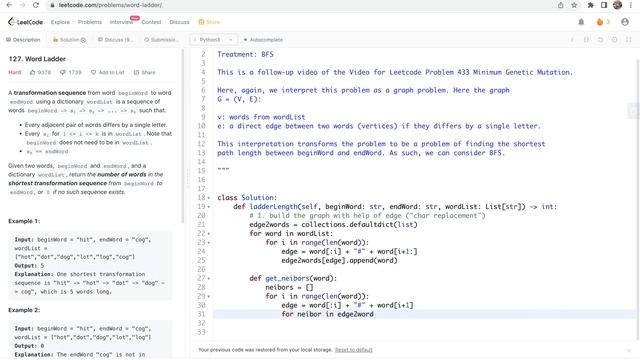
Task: Open the editor settings gear icon
Action: [615, 40]
